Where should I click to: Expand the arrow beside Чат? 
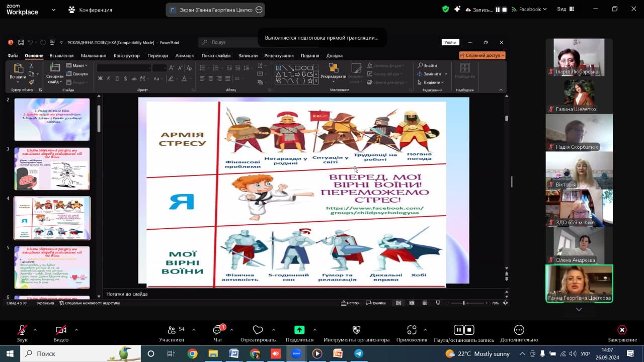(x=231, y=330)
